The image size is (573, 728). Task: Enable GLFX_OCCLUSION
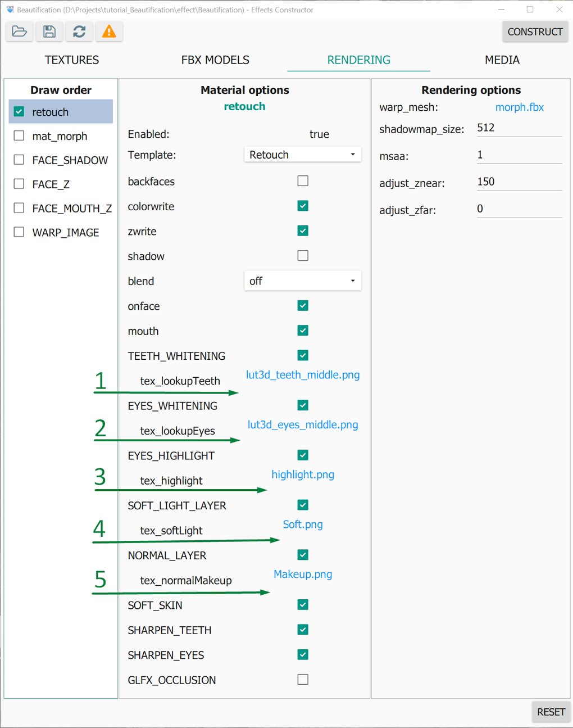(x=302, y=679)
